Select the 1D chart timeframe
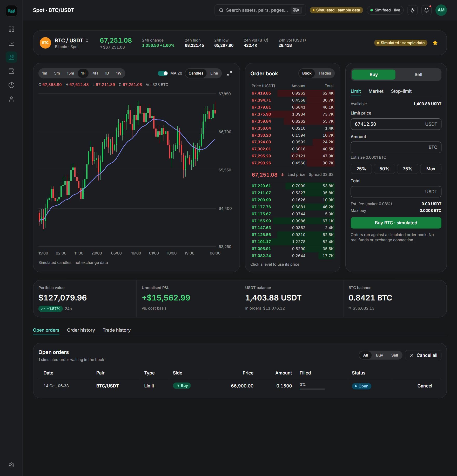 tap(107, 73)
